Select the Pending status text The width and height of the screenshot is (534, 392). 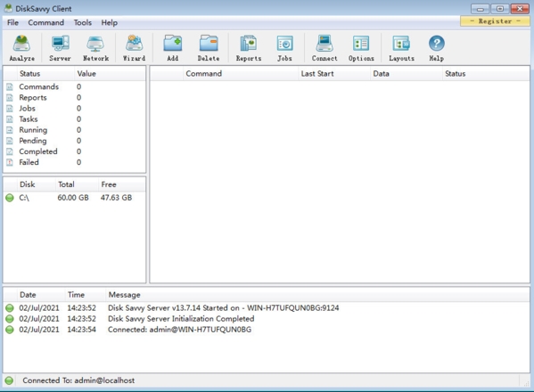point(33,141)
